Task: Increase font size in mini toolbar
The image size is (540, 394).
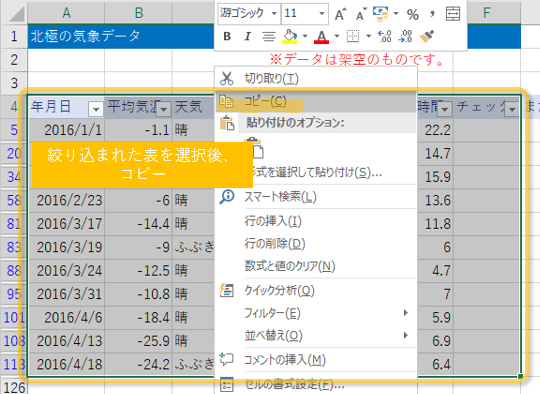Action: [x=341, y=14]
